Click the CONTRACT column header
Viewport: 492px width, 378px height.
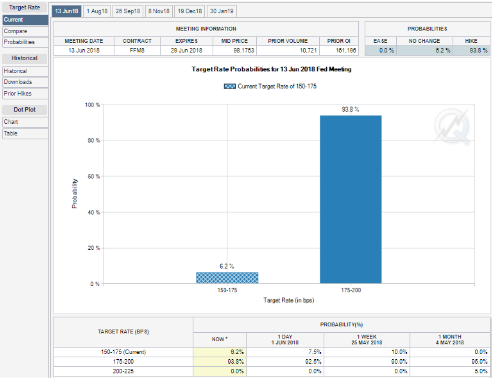(x=137, y=41)
